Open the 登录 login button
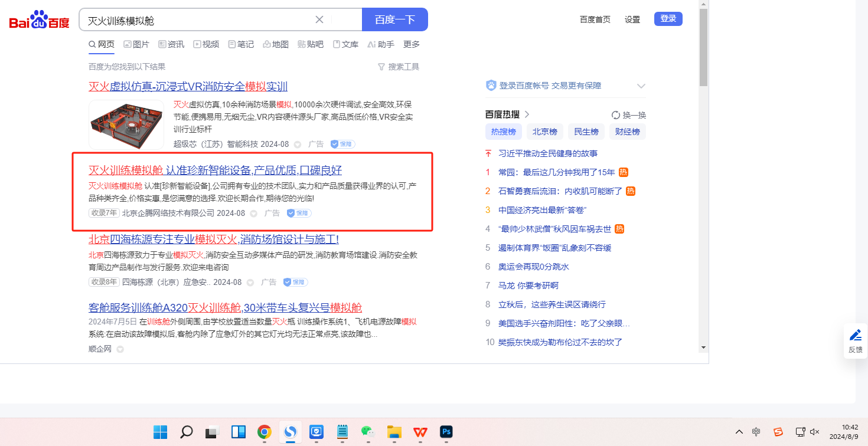The height and width of the screenshot is (446, 868). [x=668, y=19]
